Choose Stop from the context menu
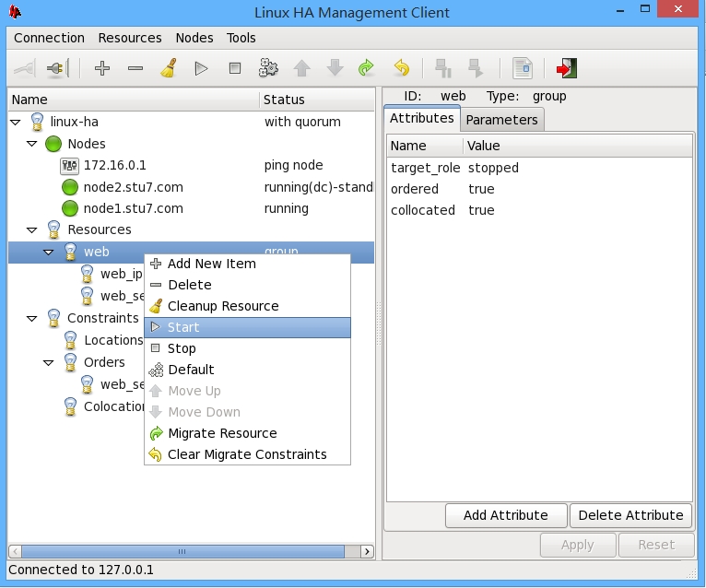The image size is (706, 588). pos(247,348)
